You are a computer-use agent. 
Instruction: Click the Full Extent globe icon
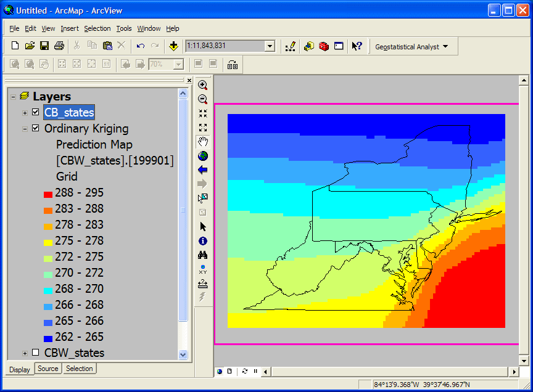(202, 156)
